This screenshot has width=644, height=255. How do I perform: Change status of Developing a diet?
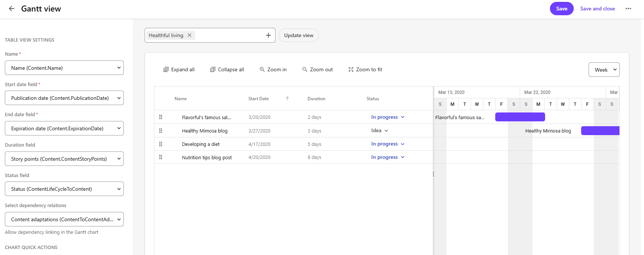pyautogui.click(x=388, y=144)
